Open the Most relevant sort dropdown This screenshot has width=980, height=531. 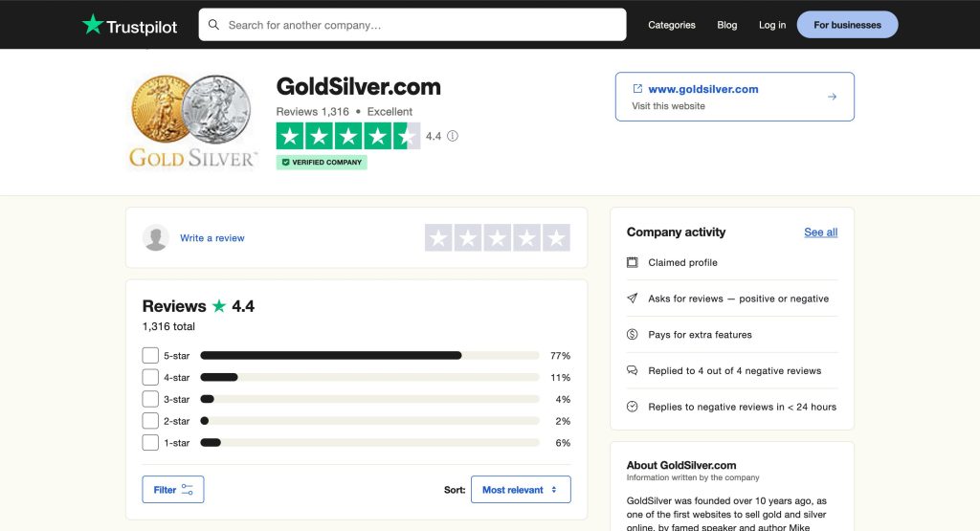(x=521, y=490)
